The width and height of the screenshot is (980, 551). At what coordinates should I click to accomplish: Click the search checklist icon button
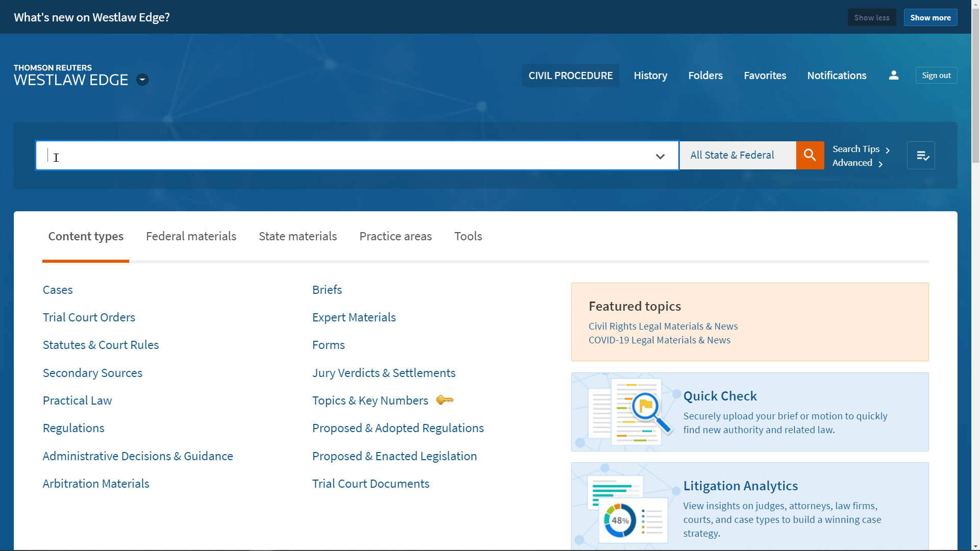click(921, 156)
